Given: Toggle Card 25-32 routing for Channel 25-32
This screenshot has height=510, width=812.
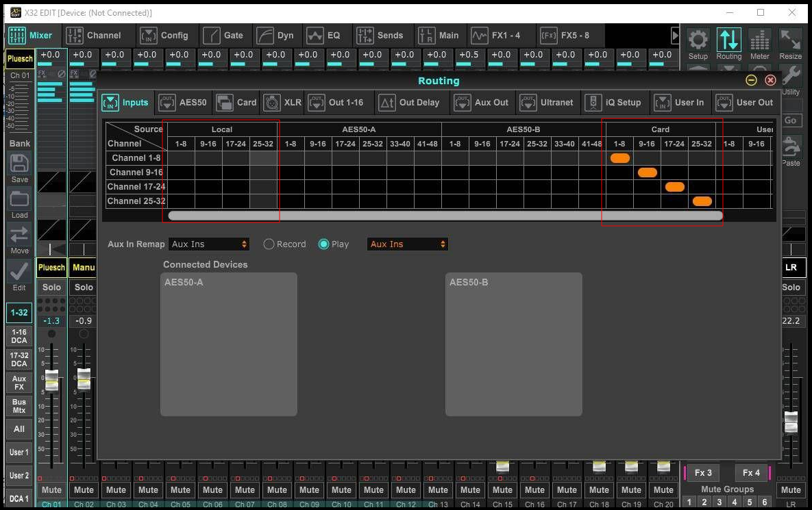Looking at the screenshot, I should [702, 201].
